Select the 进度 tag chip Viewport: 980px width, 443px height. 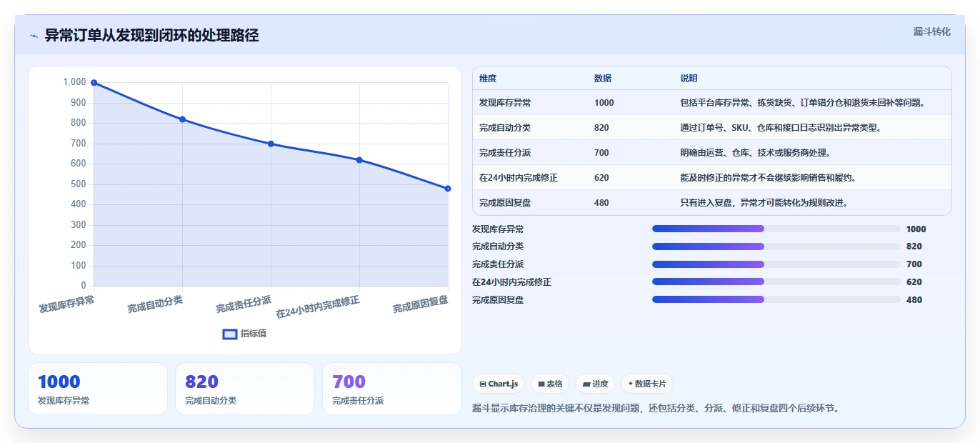click(x=595, y=384)
